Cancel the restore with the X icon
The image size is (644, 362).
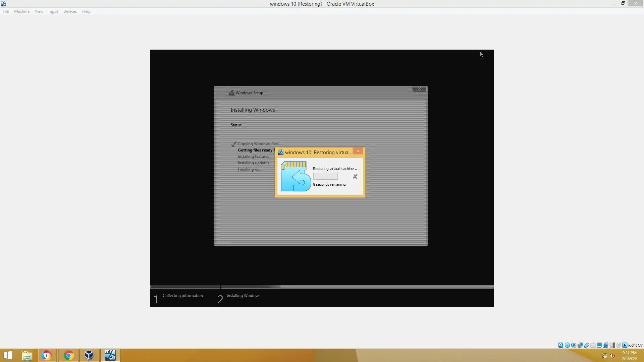point(355,176)
